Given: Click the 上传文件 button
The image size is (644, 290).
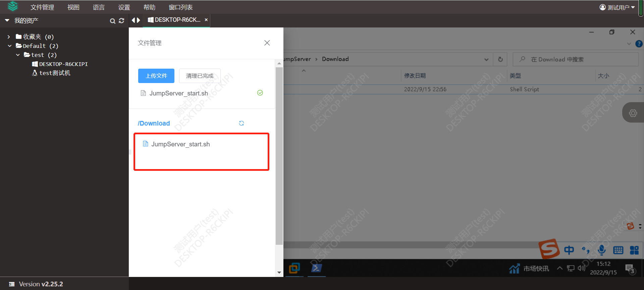Looking at the screenshot, I should pos(156,76).
